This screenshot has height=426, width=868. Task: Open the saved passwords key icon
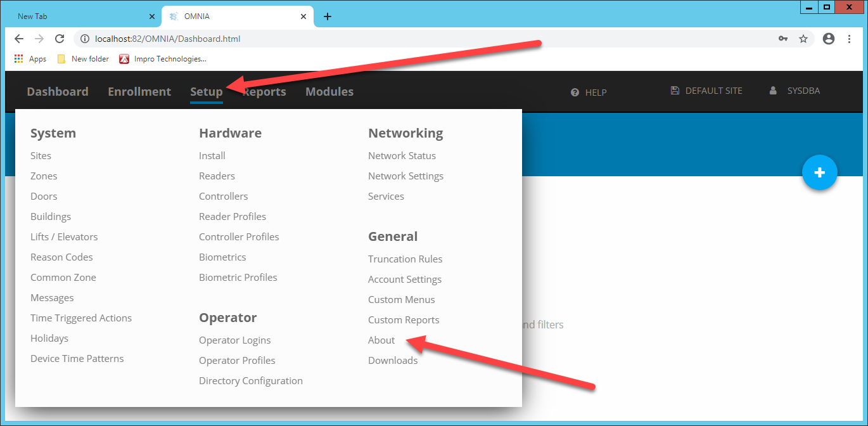point(783,39)
